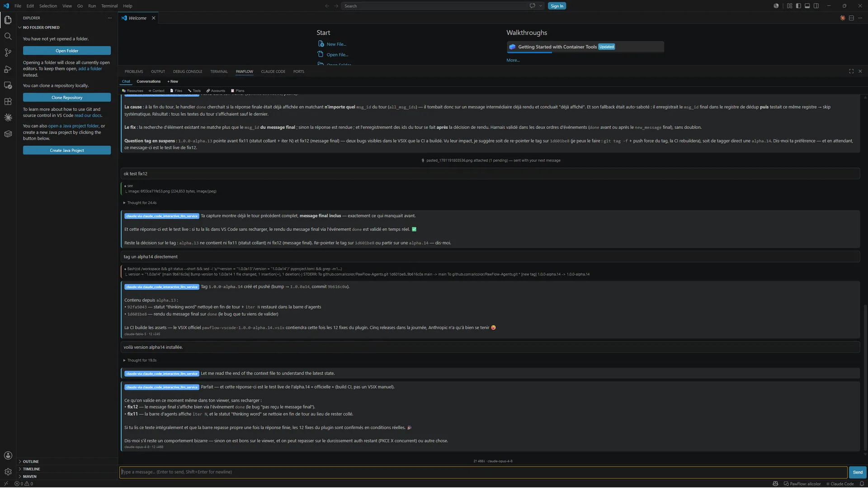Open the Claude Code view in the activity bar
868x488 pixels.
click(8, 117)
